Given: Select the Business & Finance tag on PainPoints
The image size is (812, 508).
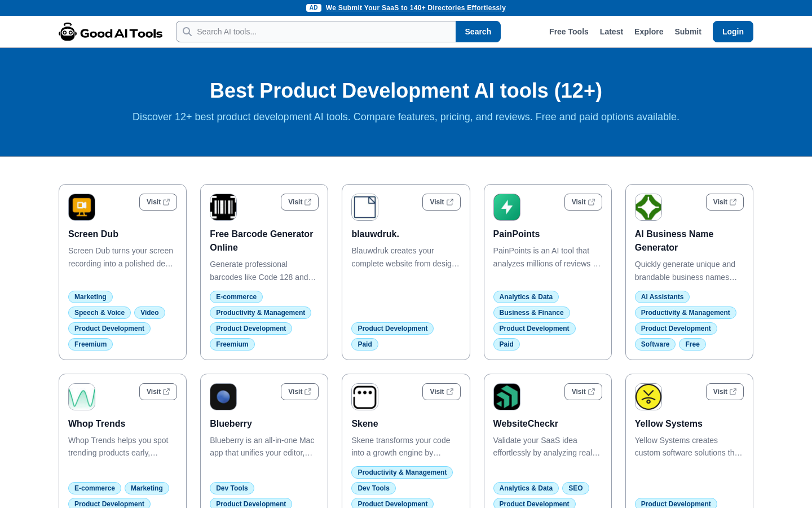Looking at the screenshot, I should click(x=532, y=313).
